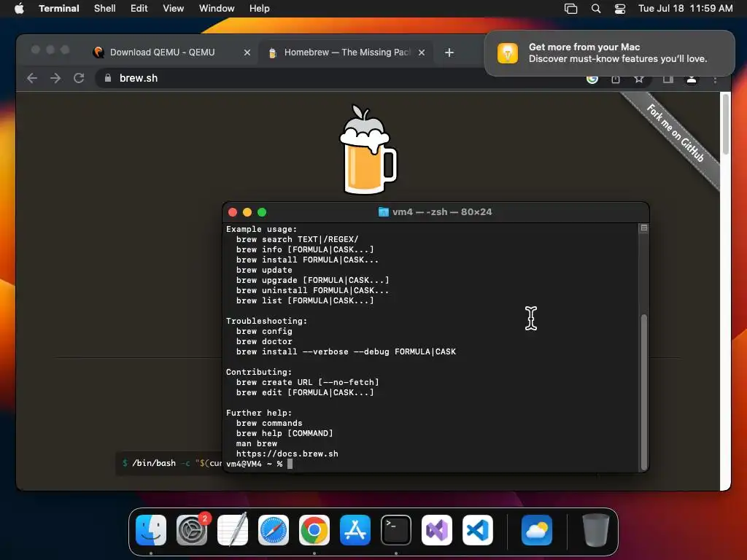Switch to Terminal via Dock icon
The width and height of the screenshot is (747, 560).
point(396,530)
